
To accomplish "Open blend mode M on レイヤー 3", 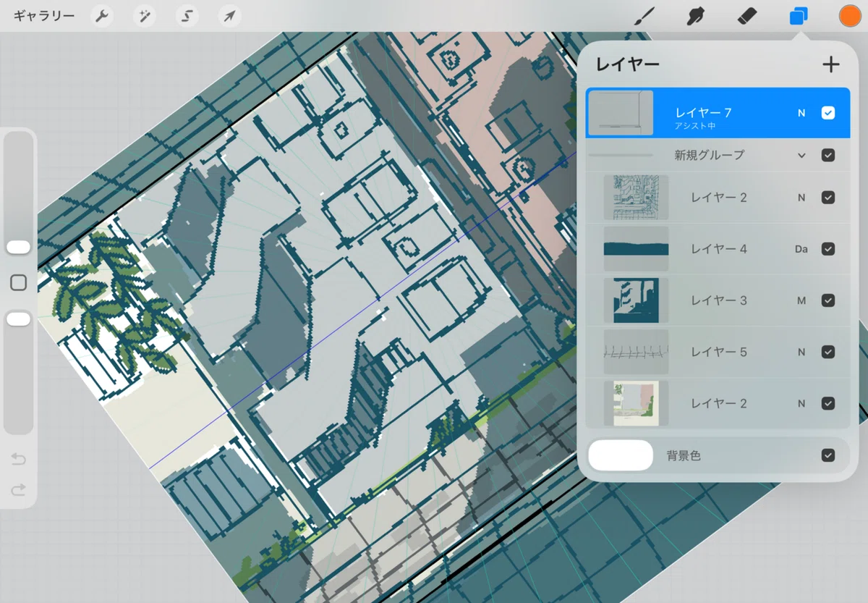I will pyautogui.click(x=801, y=300).
